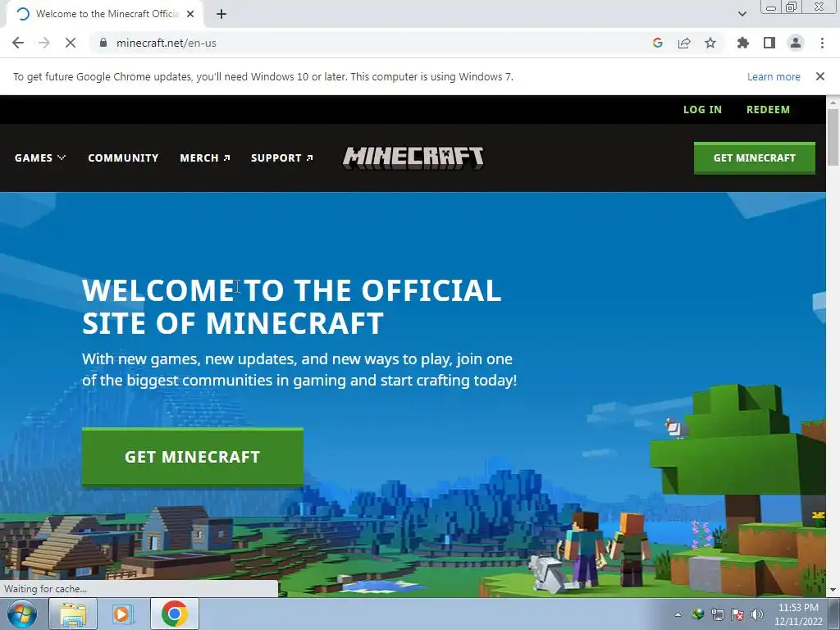This screenshot has height=630, width=840.
Task: Close the Minecraft tab
Action: 190,14
